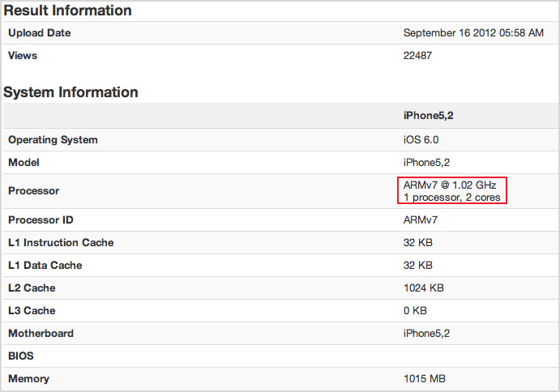Click the Motherboard row label
The width and height of the screenshot is (560, 392).
coord(41,334)
